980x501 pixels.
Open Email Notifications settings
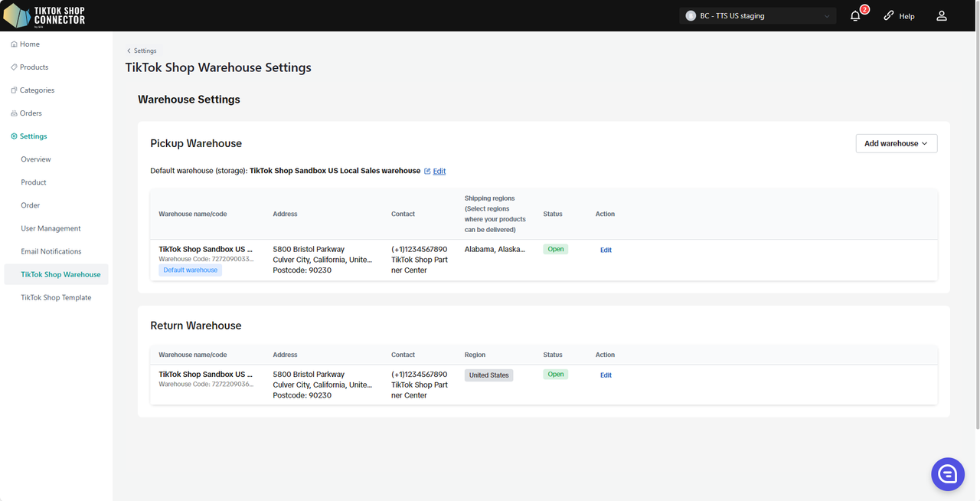tap(51, 251)
